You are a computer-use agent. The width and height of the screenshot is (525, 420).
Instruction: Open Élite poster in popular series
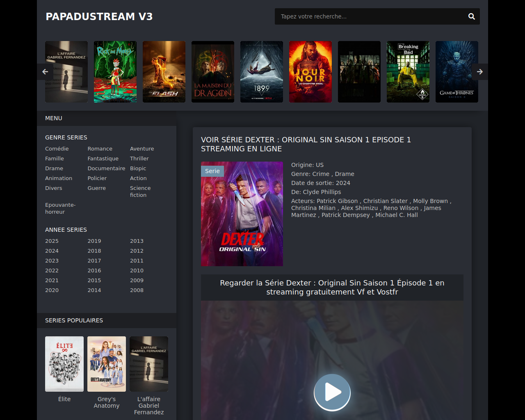coord(64,364)
